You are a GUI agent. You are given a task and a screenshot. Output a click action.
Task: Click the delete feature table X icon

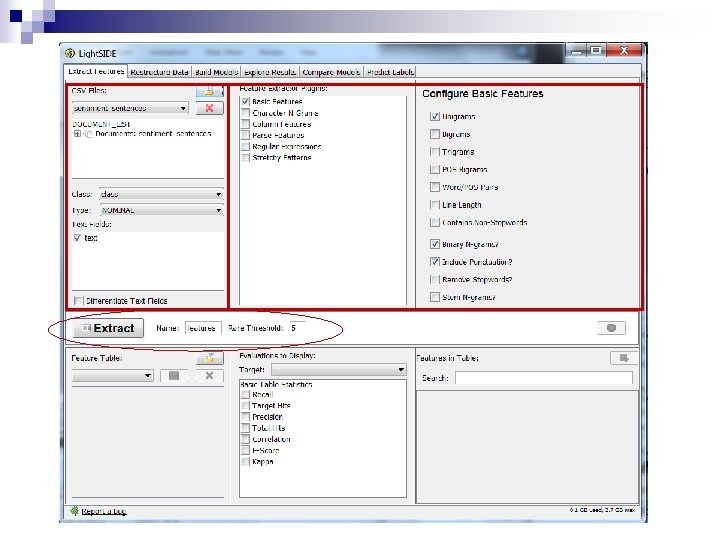(x=209, y=376)
